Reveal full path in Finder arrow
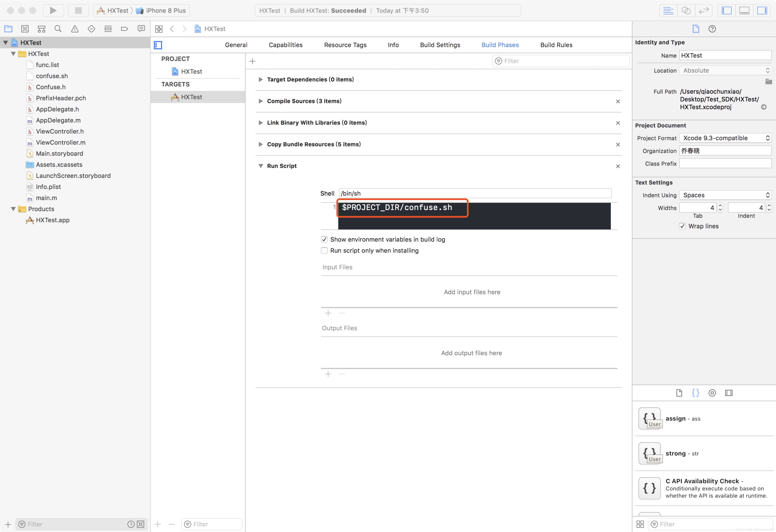 coord(764,107)
